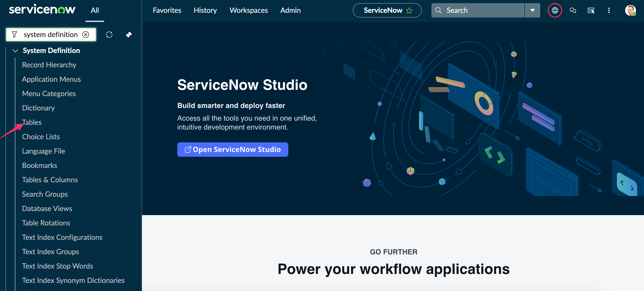Toggle ServiceNow as a favorite star
644x291 pixels.
click(409, 10)
